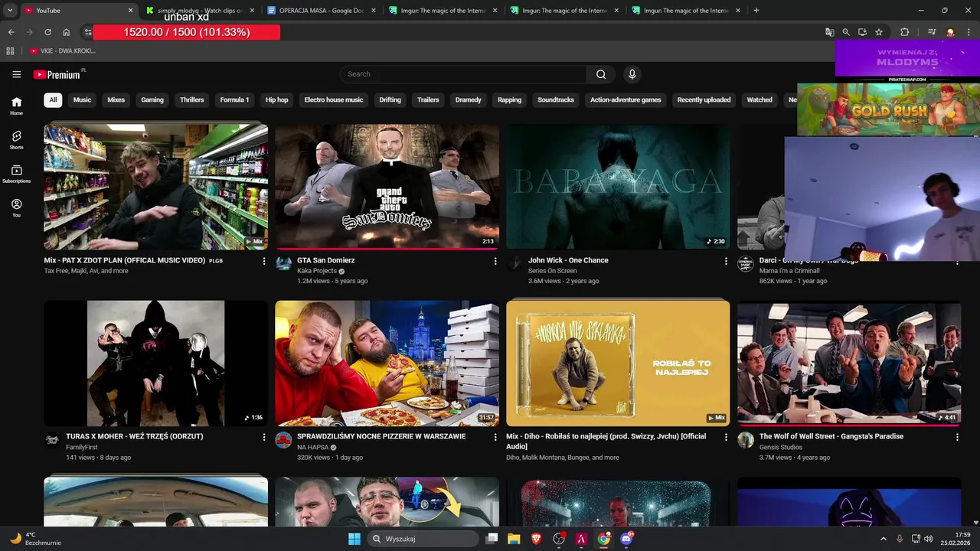Start voice search with the microphone

pyautogui.click(x=632, y=74)
